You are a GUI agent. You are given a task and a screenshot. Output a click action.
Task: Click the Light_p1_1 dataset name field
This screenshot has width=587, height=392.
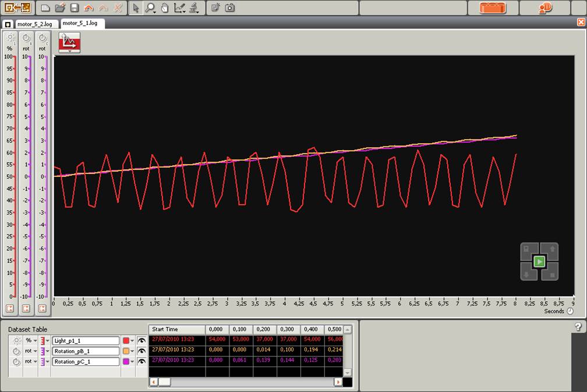tap(86, 341)
